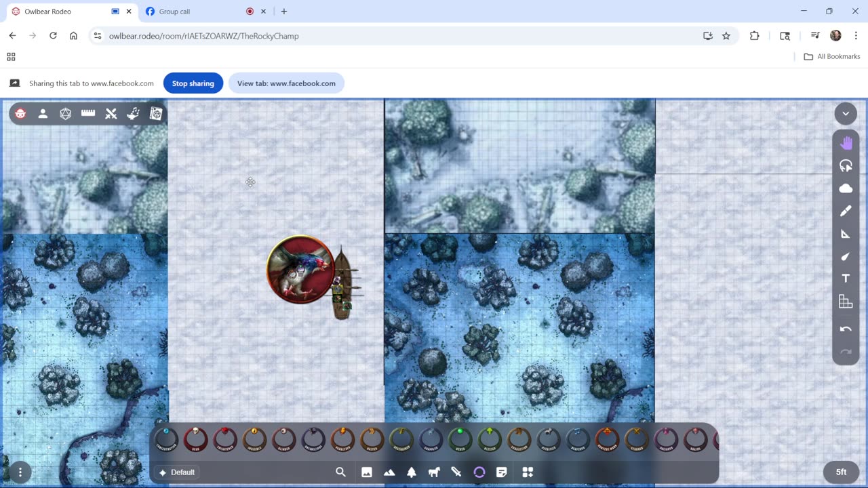Viewport: 868px width, 488px height.
Task: Open the dice roller d20 icon
Action: coord(65,114)
